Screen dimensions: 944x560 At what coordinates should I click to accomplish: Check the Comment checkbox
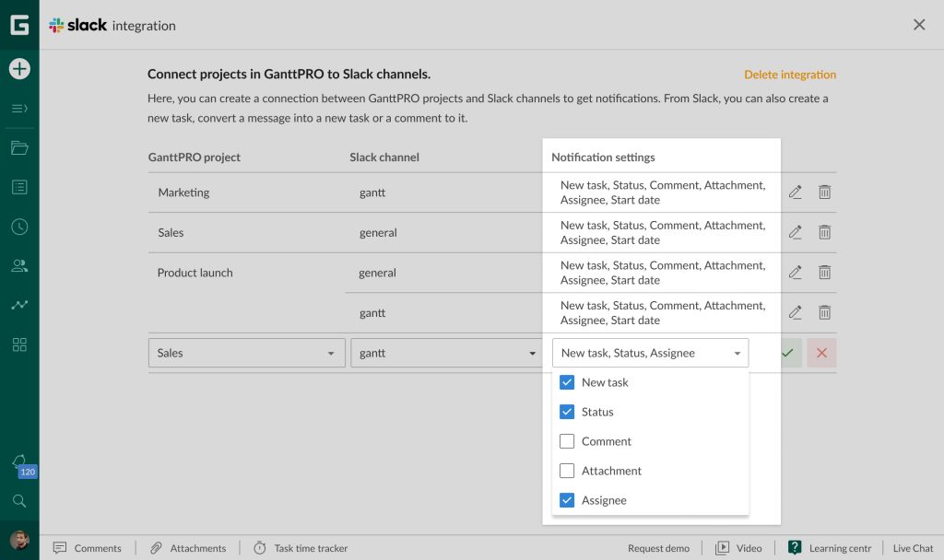click(x=567, y=441)
